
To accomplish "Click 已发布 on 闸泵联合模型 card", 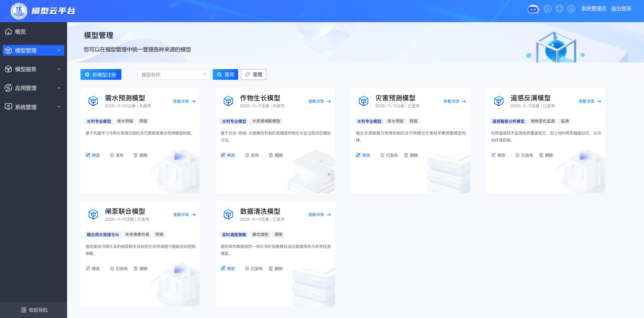I will 119,269.
